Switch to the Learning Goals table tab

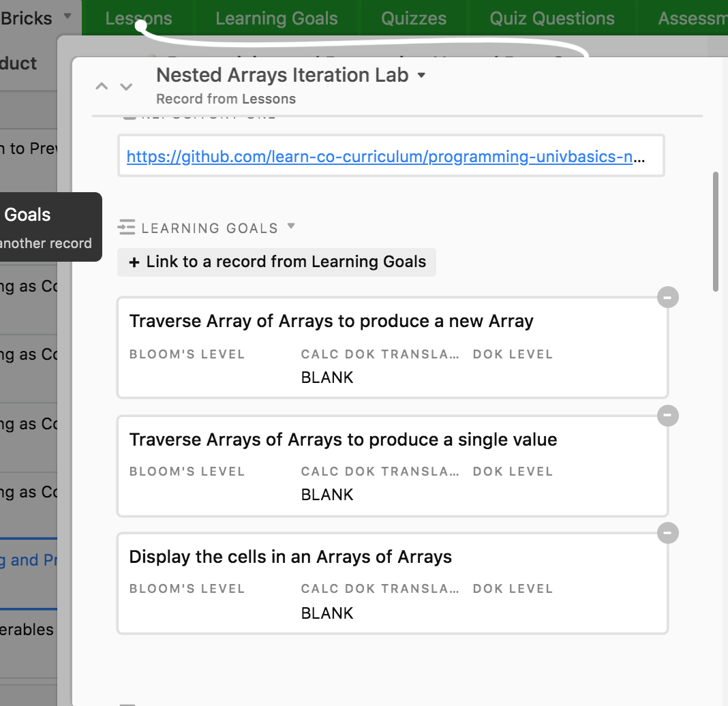point(276,18)
